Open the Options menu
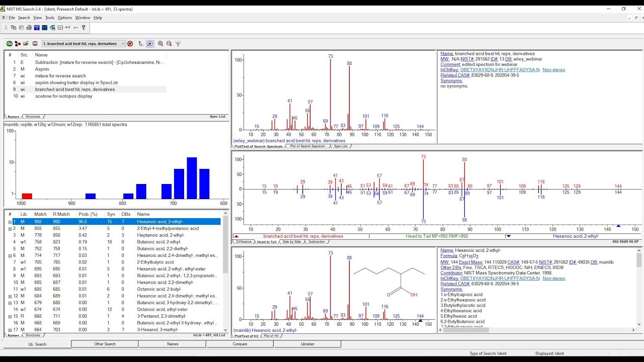Viewport: 644px width, 362px height. (x=65, y=18)
